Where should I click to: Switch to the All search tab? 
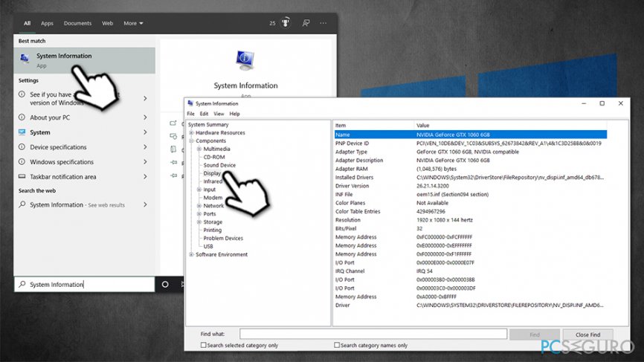click(x=27, y=23)
